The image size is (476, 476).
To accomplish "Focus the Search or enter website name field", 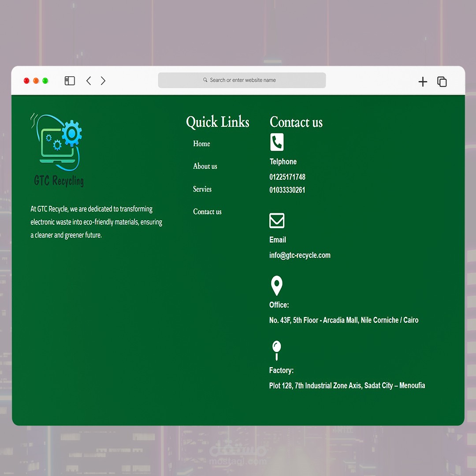I will tap(242, 80).
